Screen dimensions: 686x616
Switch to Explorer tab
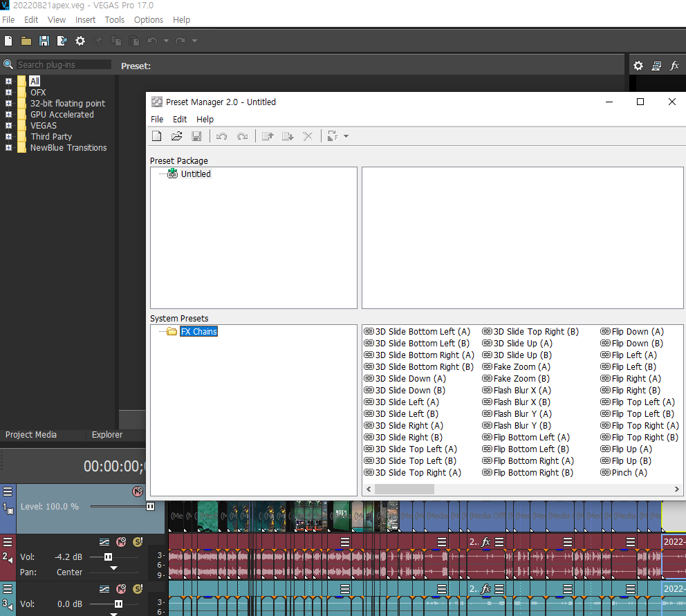(107, 434)
